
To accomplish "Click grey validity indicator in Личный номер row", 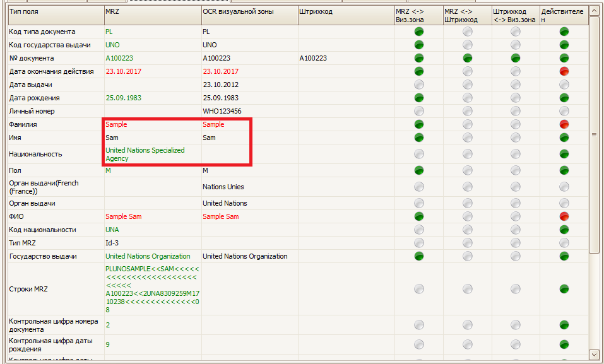I will click(564, 111).
